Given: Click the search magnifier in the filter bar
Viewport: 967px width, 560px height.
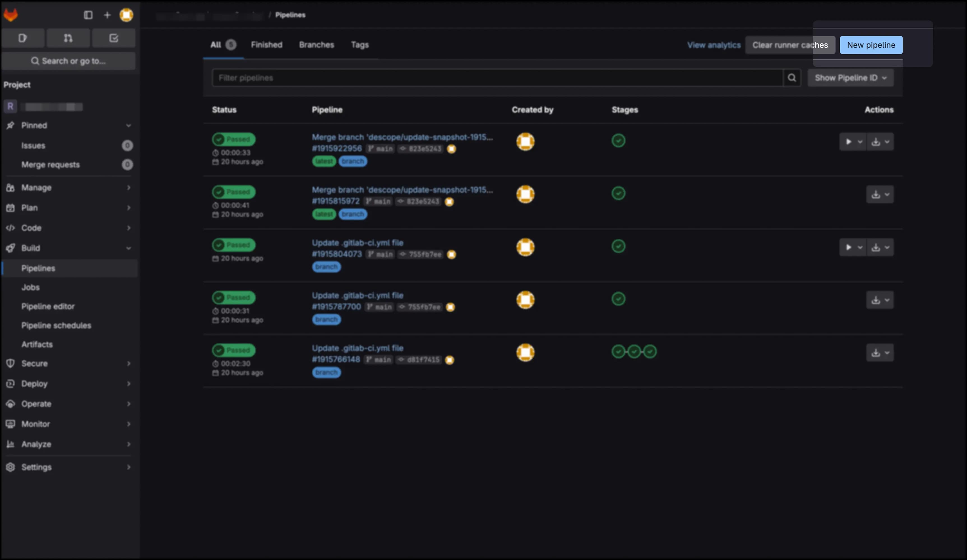Looking at the screenshot, I should 792,78.
